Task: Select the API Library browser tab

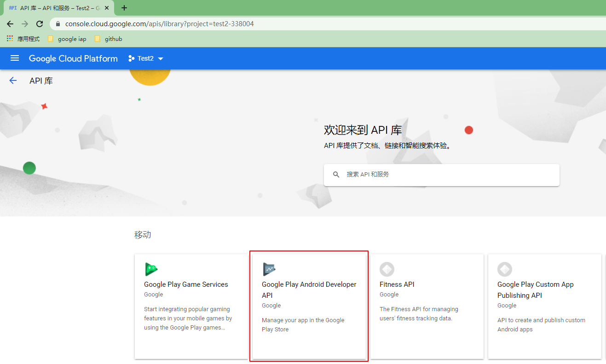Action: pyautogui.click(x=58, y=8)
